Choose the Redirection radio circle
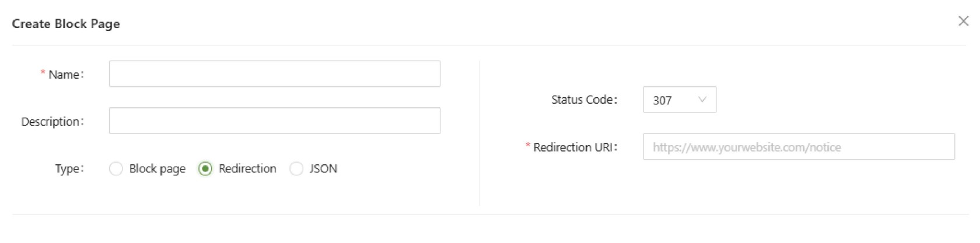The width and height of the screenshot is (980, 243). (x=205, y=169)
